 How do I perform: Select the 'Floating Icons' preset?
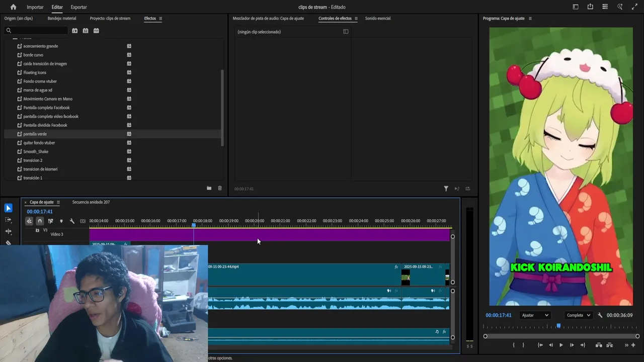[x=35, y=72]
